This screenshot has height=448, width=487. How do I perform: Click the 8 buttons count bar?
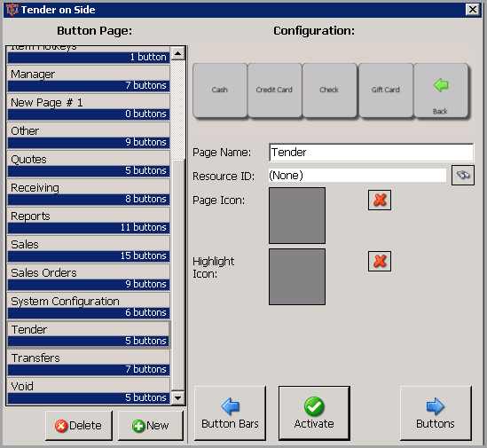tap(89, 199)
